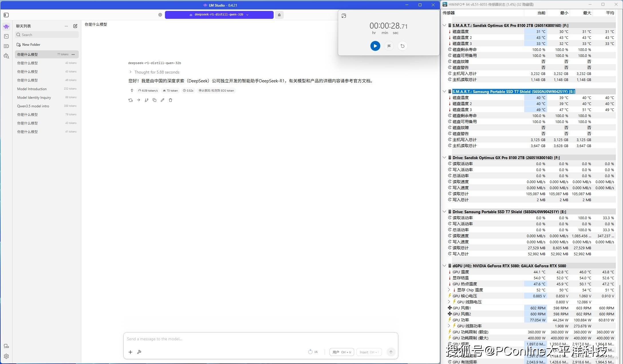Viewport: 623px width, 364px height.
Task: Copy the response message
Action: [x=155, y=100]
